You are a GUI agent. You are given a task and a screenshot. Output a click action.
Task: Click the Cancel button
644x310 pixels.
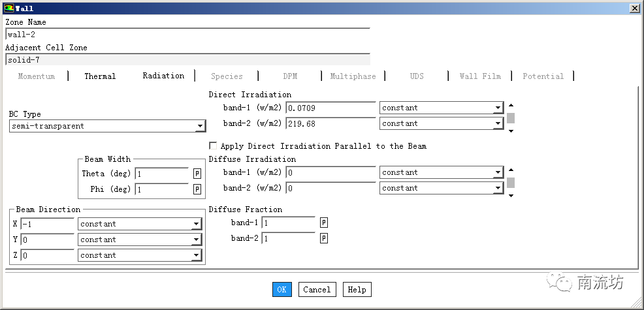click(x=317, y=290)
